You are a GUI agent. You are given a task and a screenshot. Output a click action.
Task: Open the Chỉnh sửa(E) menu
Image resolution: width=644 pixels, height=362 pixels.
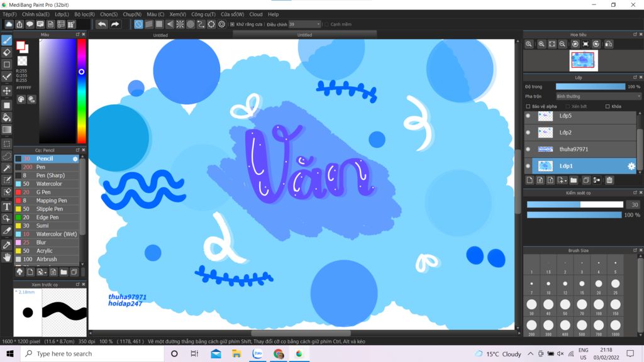point(36,14)
